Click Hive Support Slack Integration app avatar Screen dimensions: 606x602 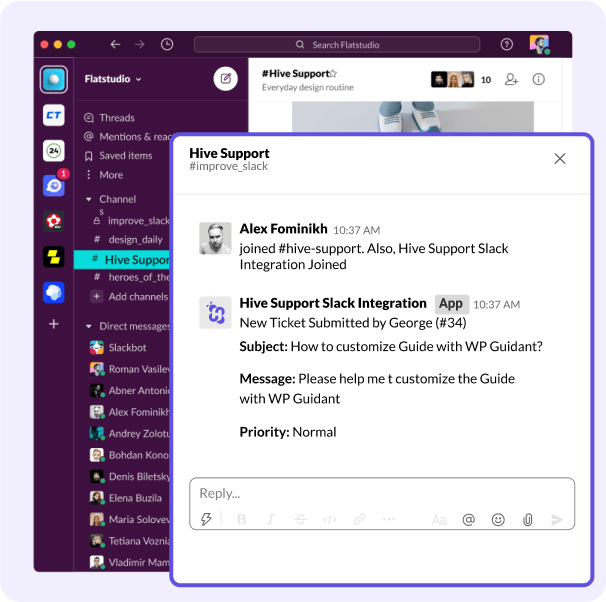[215, 313]
